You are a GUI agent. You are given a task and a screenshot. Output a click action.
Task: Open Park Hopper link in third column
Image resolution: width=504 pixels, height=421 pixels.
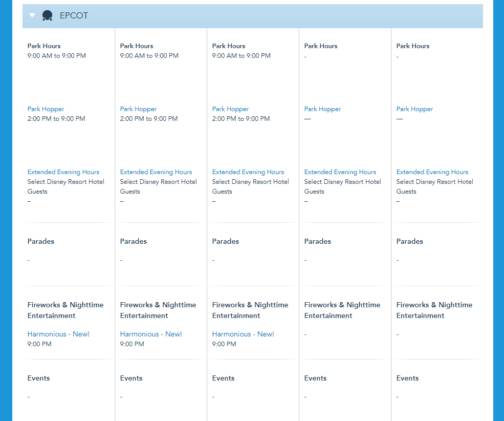click(230, 109)
